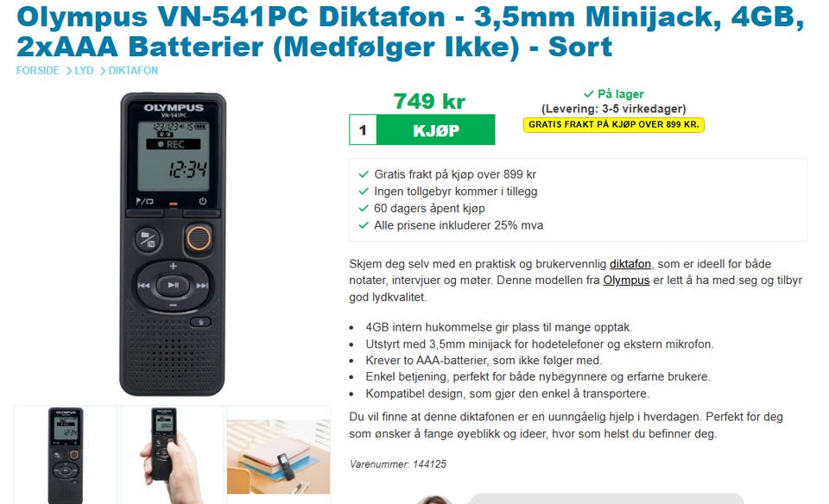Click the main Olympus recorder product image
829x504 pixels.
[173, 244]
